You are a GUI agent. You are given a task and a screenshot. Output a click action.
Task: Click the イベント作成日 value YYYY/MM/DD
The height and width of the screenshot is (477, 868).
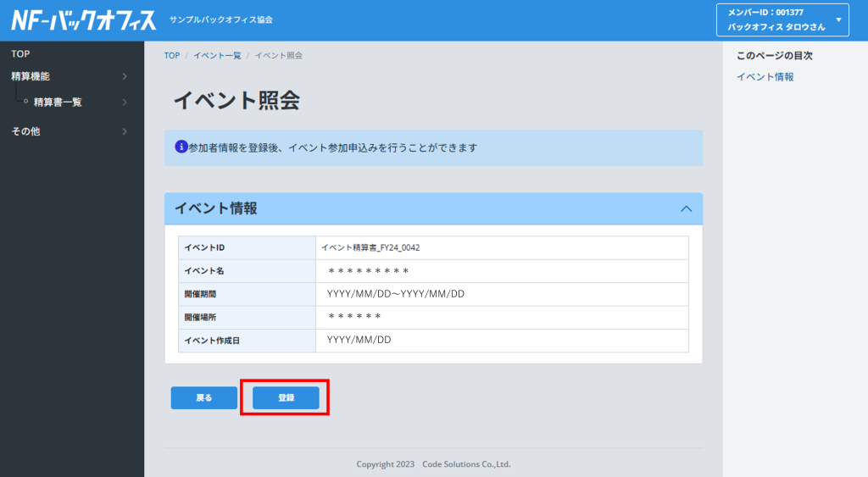(359, 340)
